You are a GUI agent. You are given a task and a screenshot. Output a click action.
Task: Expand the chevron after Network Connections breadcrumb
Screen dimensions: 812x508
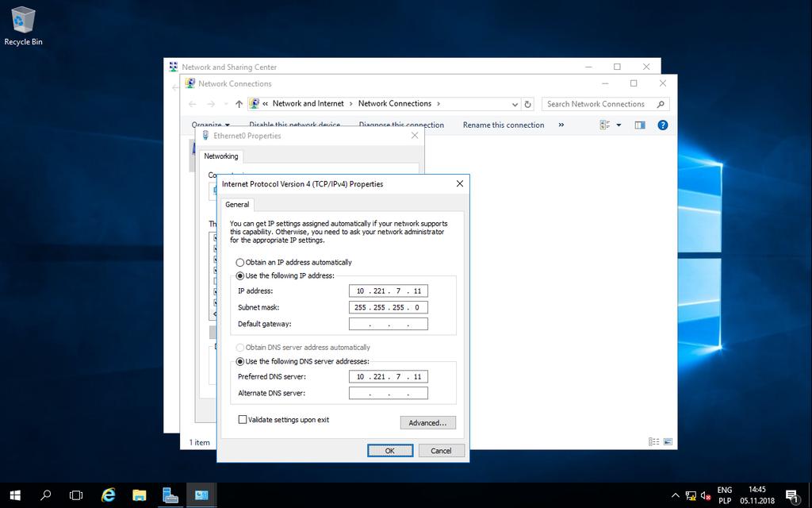pyautogui.click(x=439, y=104)
